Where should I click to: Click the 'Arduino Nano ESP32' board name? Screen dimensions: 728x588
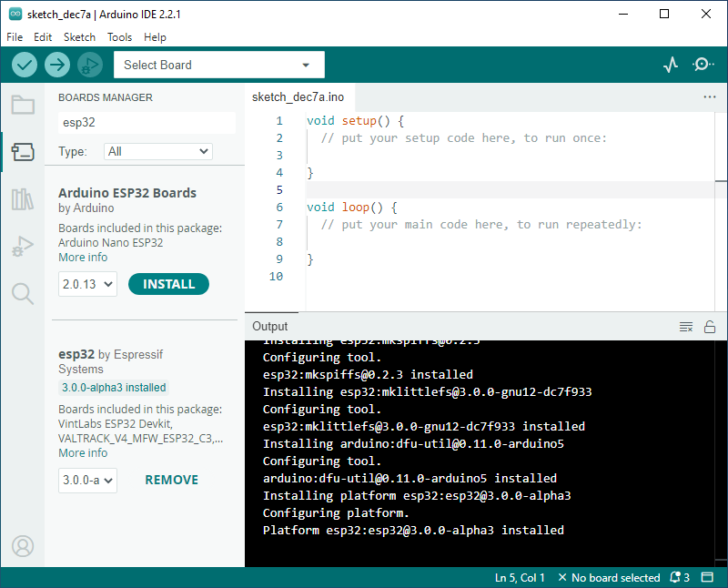tap(110, 242)
